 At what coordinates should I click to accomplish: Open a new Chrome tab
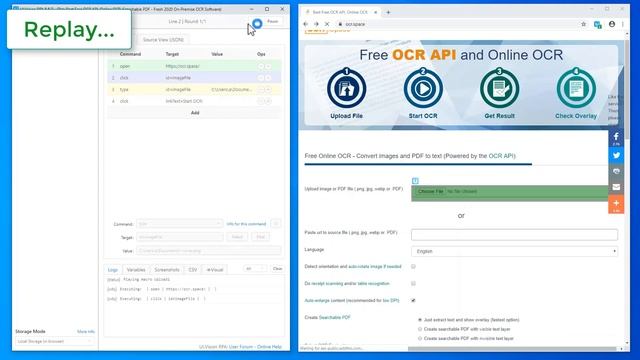tap(388, 12)
